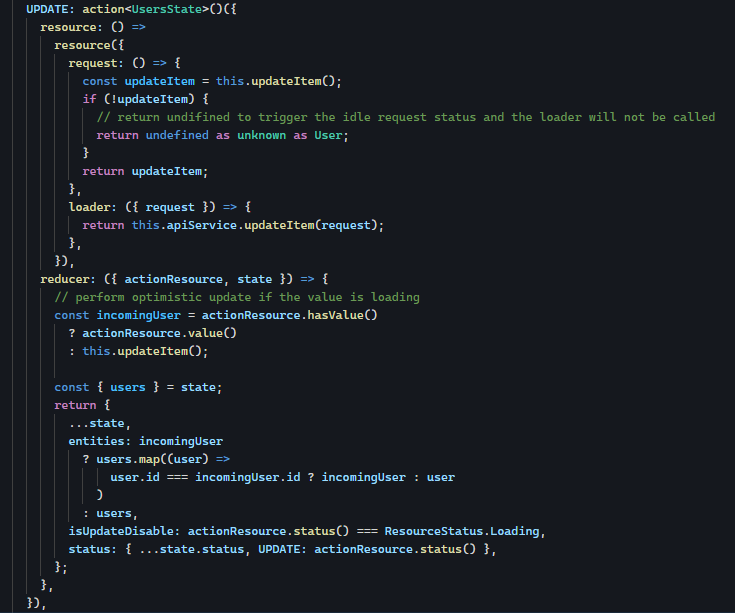Select the 'const updateItem = this.updateItem();' line
Screen dimensions: 735x613
[212, 81]
